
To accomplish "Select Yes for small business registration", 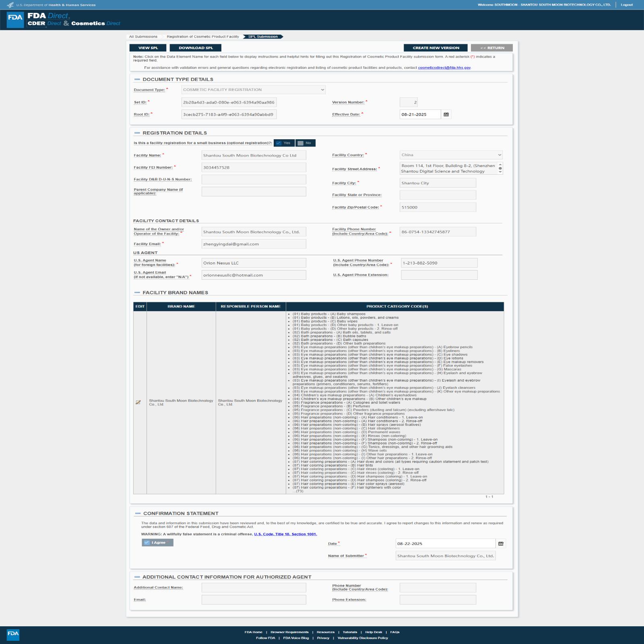I will tap(284, 143).
